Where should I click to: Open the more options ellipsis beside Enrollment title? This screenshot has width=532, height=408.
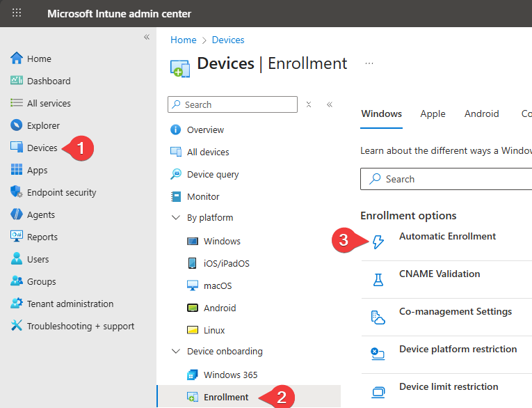click(369, 63)
